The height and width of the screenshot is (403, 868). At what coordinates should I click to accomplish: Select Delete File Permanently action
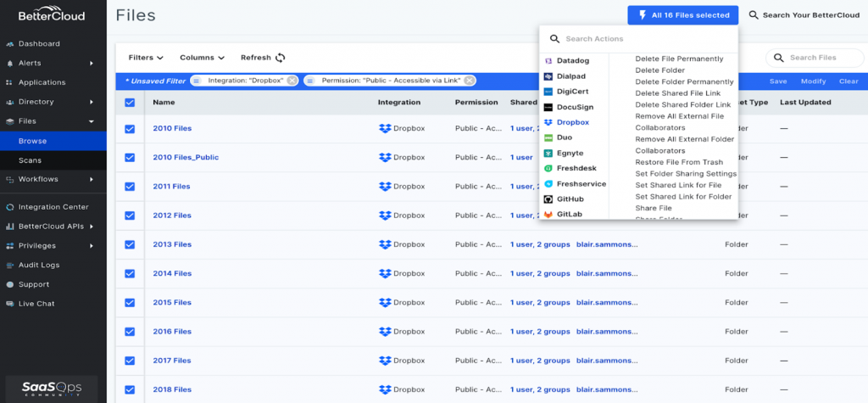pyautogui.click(x=679, y=59)
